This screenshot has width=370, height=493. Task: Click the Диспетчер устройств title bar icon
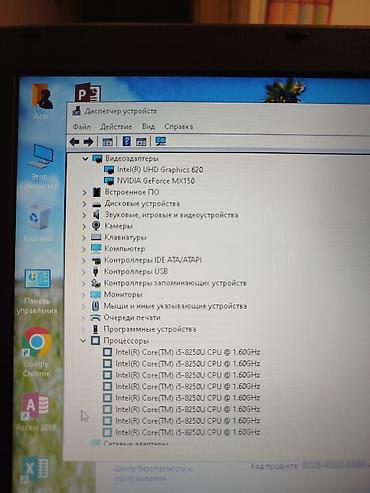pos(77,111)
